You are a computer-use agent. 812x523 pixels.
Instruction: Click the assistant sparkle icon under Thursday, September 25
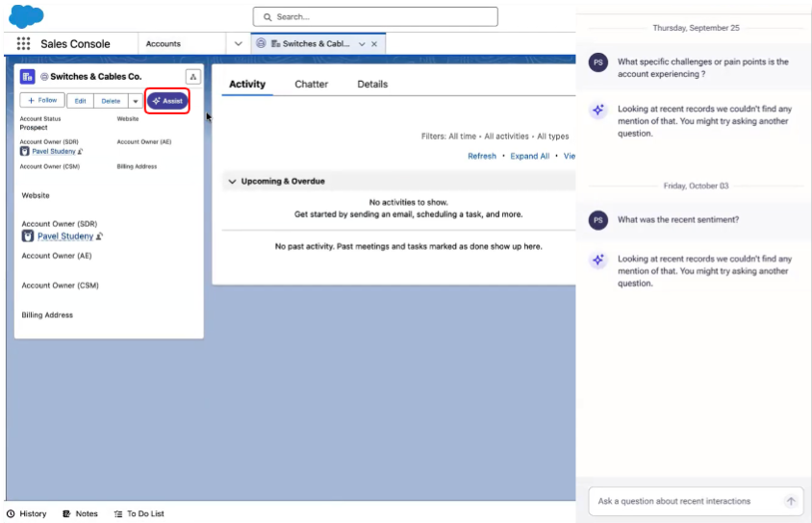(598, 111)
